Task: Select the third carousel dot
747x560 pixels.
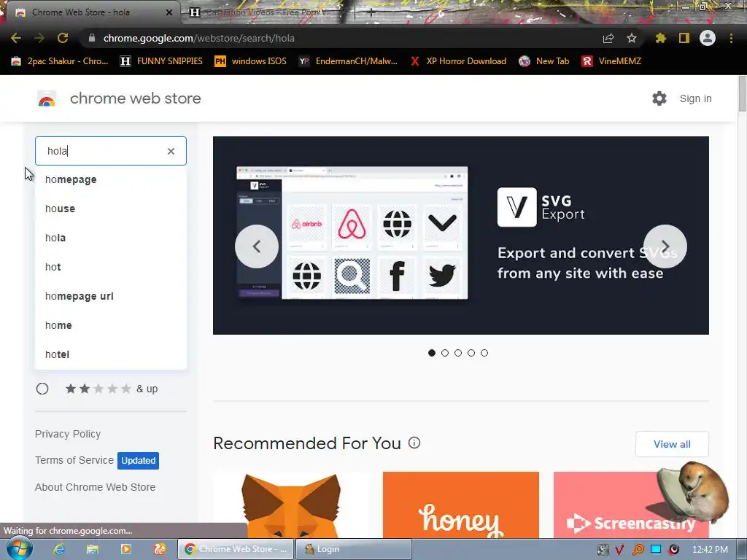Action: [x=458, y=353]
